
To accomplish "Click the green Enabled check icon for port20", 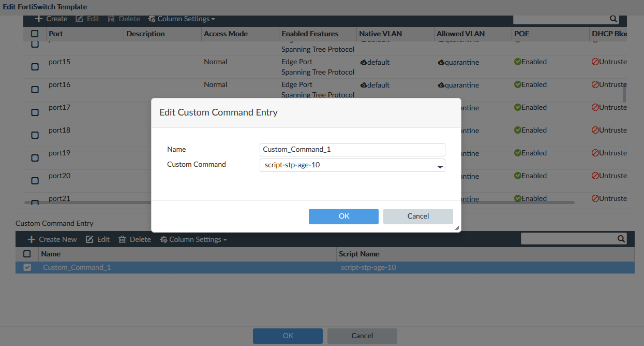I will pyautogui.click(x=517, y=176).
